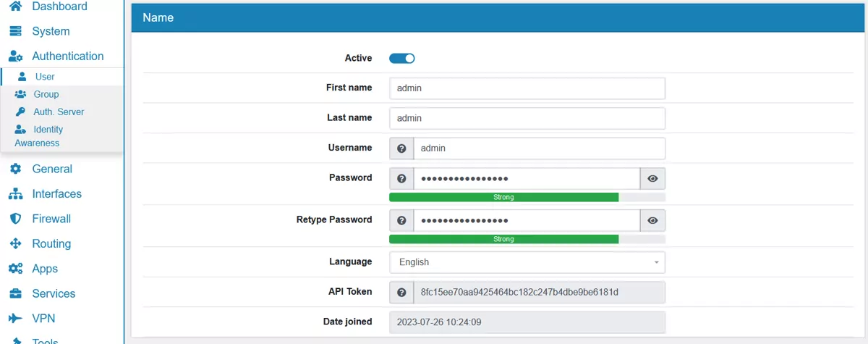The image size is (868, 344).
Task: Open the Routing section link
Action: [x=51, y=244]
